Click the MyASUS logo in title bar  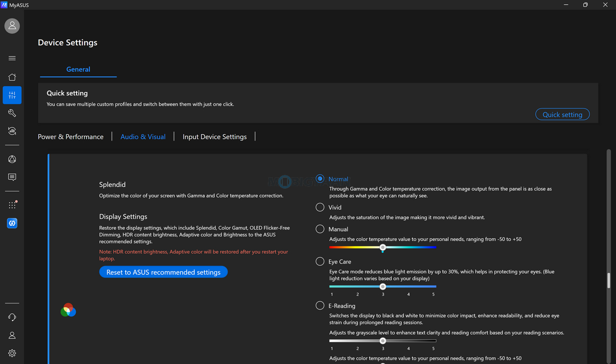click(5, 5)
